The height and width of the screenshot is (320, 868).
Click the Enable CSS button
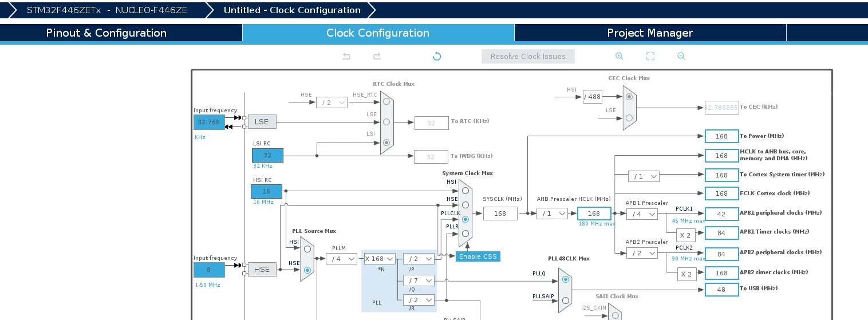point(478,256)
